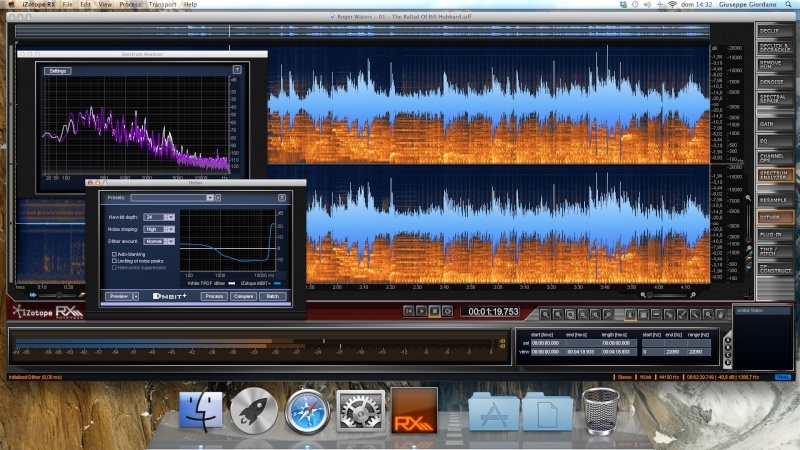Click the Compare button in Dither window

coord(243,296)
